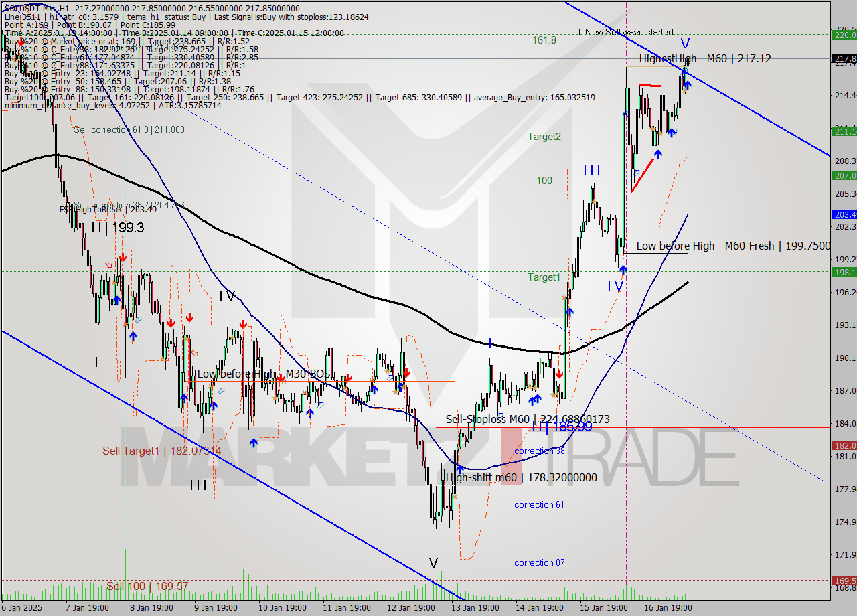Click the black 'III' wave label
Viewport: 857px width, 616px height.
tap(198, 485)
